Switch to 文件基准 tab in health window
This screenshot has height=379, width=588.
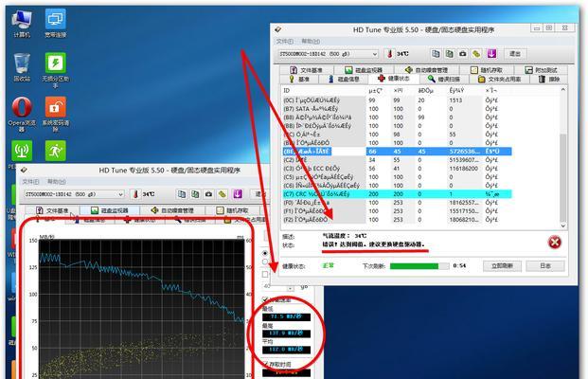point(307,70)
